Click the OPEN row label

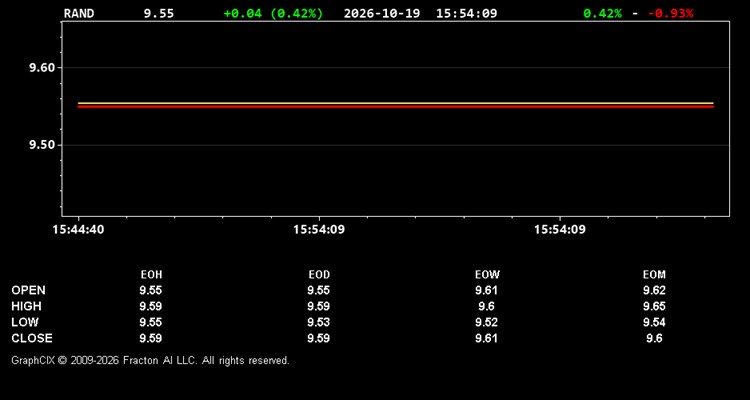click(29, 290)
